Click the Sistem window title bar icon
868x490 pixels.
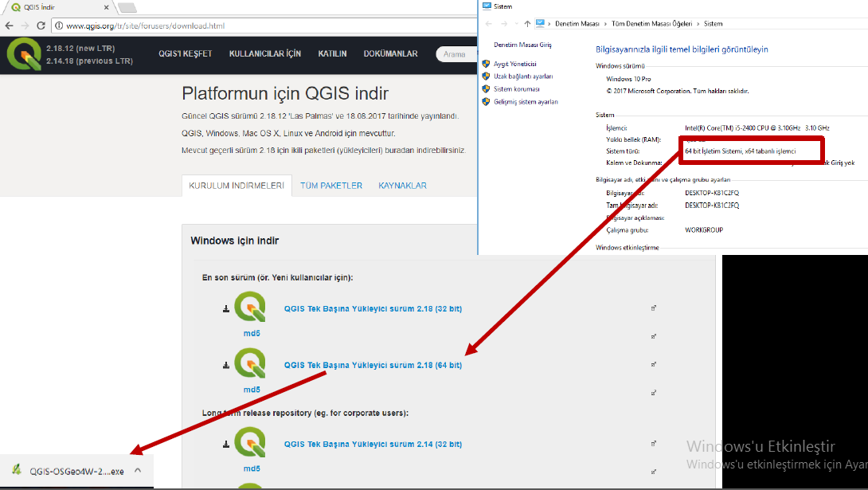point(487,6)
